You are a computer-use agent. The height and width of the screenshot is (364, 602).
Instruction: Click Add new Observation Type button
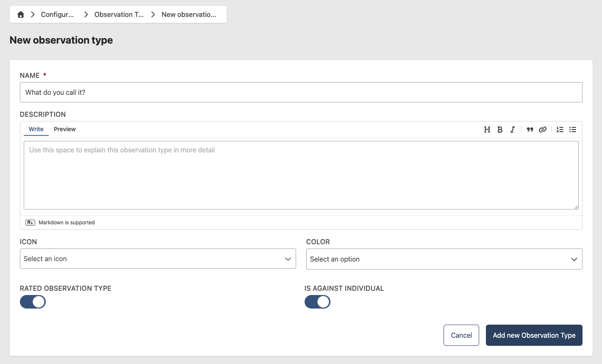tap(534, 335)
